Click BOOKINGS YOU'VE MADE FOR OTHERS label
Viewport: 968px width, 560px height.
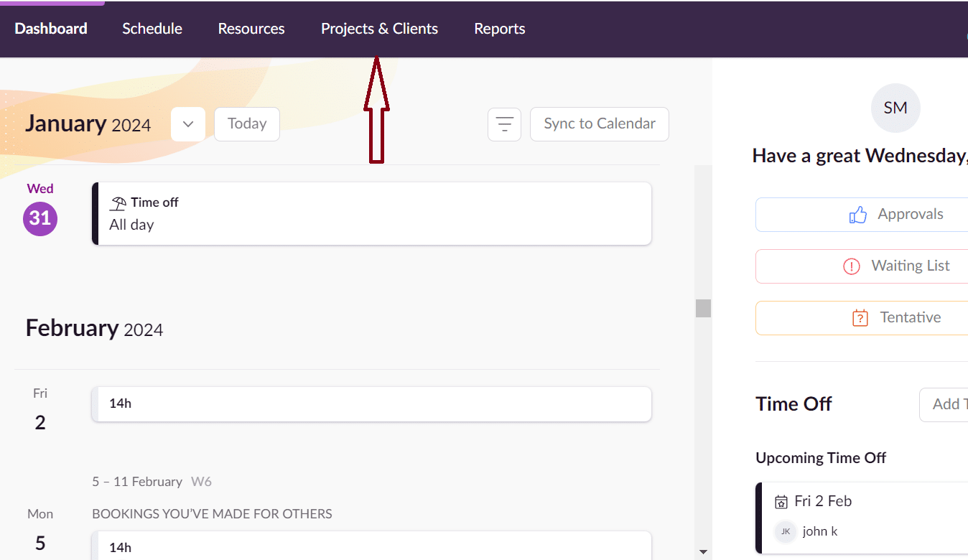[212, 514]
